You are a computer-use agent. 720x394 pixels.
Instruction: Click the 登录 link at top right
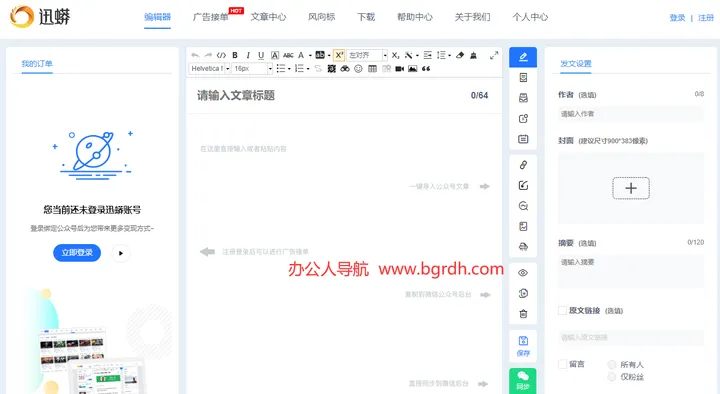(x=677, y=18)
